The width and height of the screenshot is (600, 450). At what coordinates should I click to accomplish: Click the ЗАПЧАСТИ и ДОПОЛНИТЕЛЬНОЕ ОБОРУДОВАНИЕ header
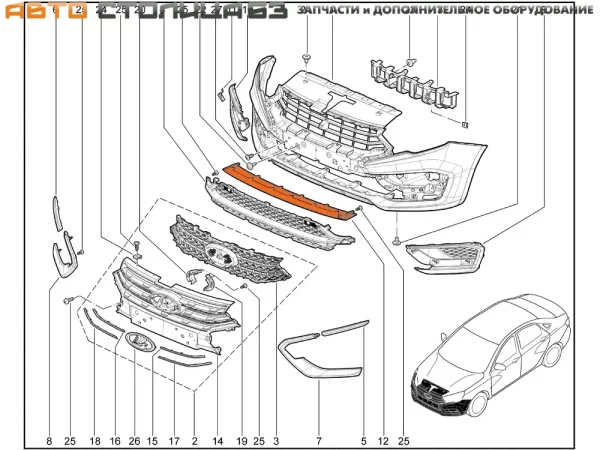coord(445,11)
